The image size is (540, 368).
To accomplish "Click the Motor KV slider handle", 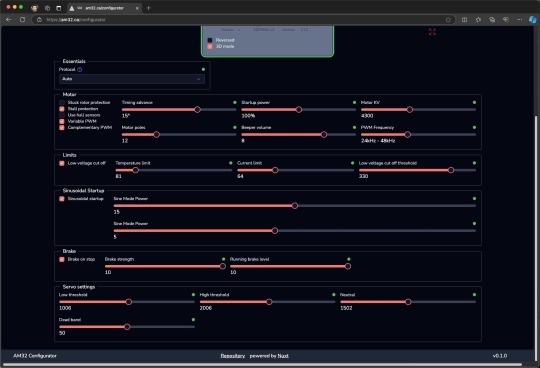I will [x=409, y=109].
